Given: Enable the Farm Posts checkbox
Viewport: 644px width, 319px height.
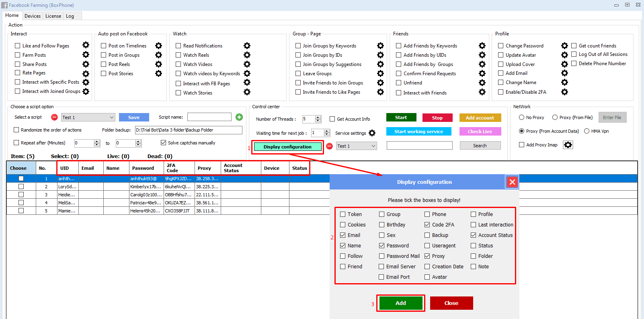Looking at the screenshot, I should pyautogui.click(x=17, y=55).
